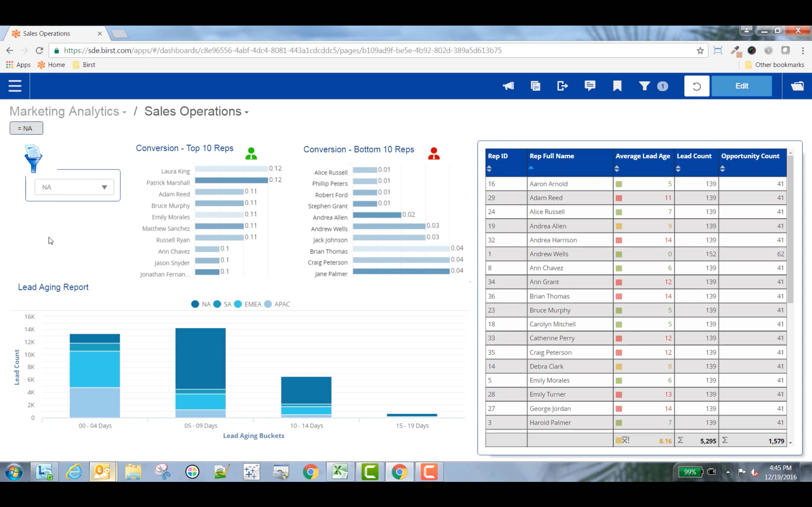Open the folder icon at far right
812x507 pixels.
click(797, 86)
